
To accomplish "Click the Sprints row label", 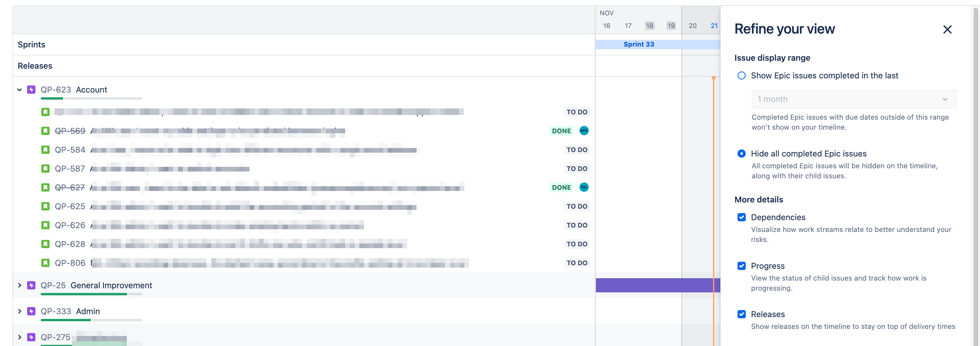I will point(32,45).
